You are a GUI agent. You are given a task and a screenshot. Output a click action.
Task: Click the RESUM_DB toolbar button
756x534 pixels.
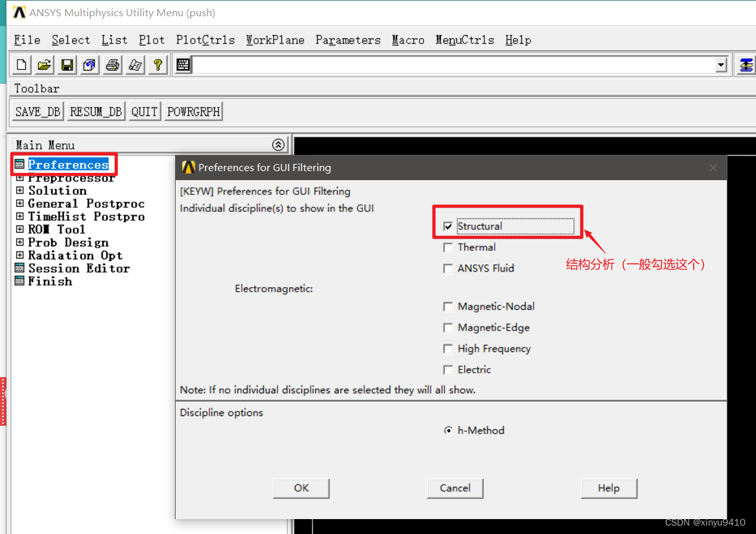point(96,112)
